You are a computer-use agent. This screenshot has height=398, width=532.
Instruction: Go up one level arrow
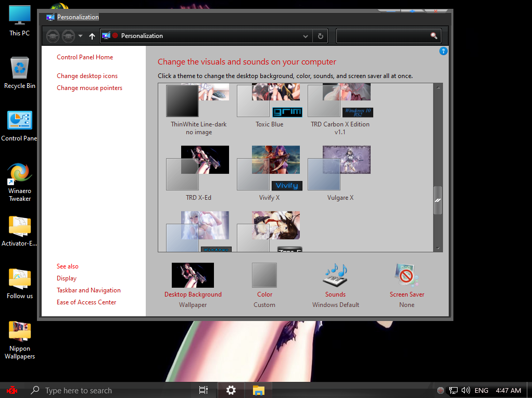[x=92, y=36]
